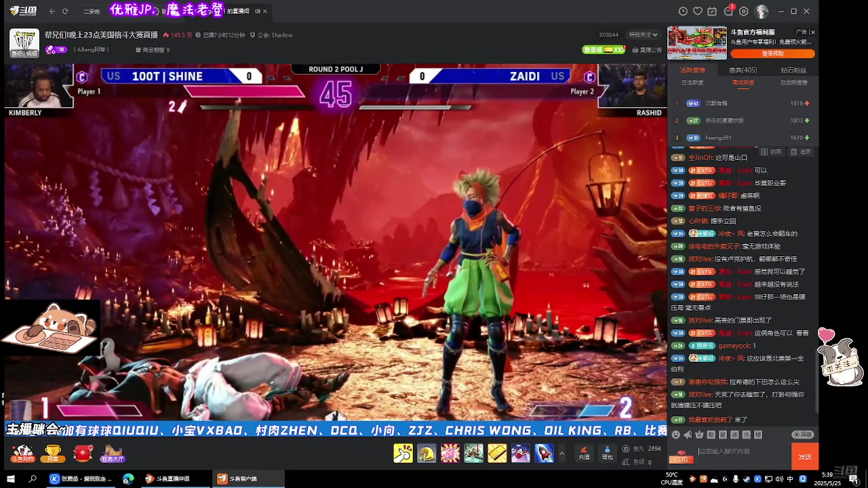The image size is (868, 488).
Task: Open Windows taskbar search
Action: coord(33,479)
